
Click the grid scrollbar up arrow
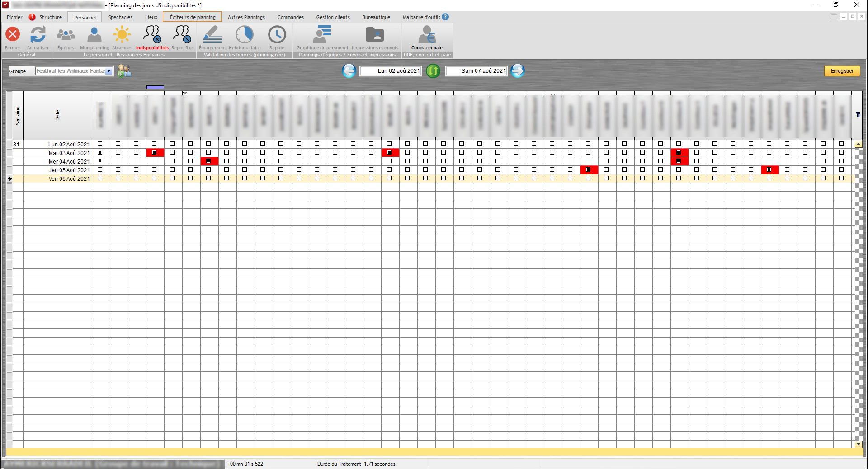858,144
